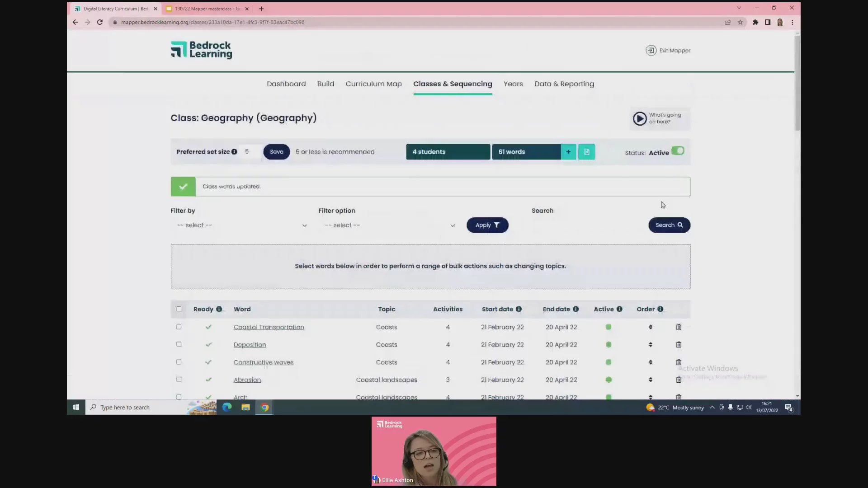Click the Start date info icon
This screenshot has width=868, height=488.
[519, 309]
